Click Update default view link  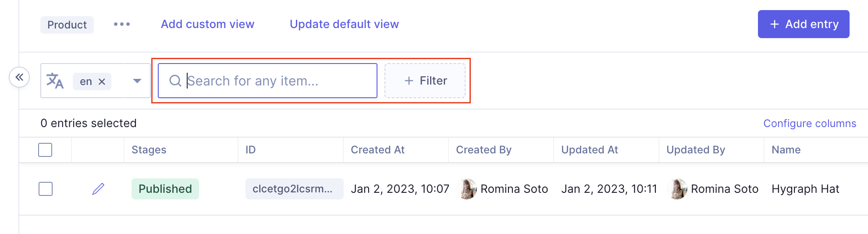point(344,24)
